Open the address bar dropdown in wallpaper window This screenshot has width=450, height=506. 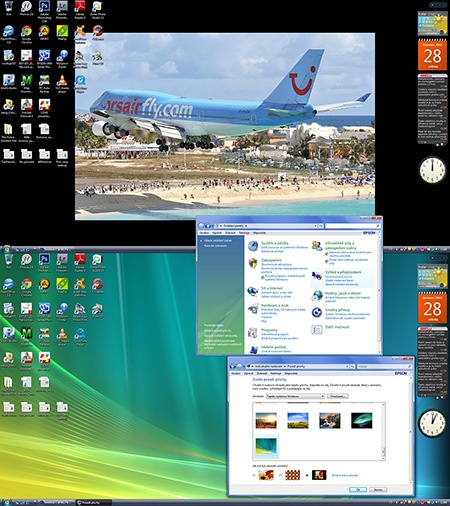347,366
